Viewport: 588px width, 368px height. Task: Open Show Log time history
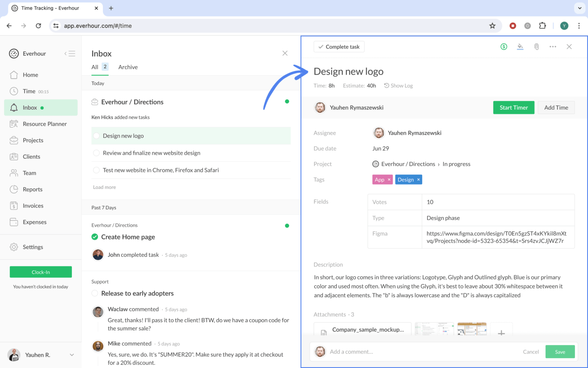pyautogui.click(x=398, y=85)
